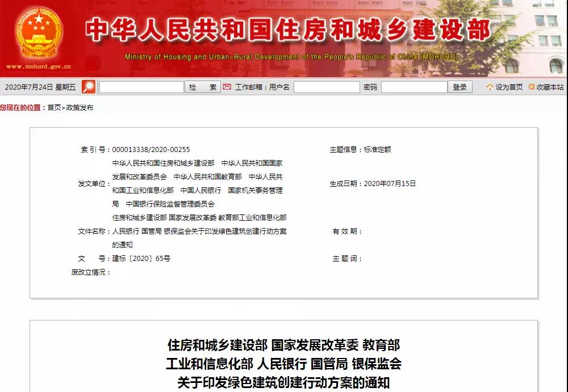
Task: Click the 有效期 label
Action: click(346, 231)
